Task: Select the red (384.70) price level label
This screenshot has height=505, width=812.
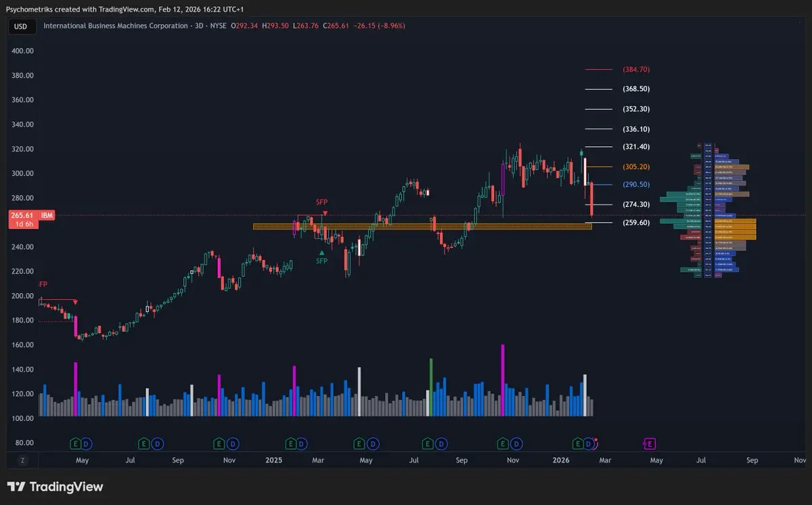Action: tap(636, 69)
